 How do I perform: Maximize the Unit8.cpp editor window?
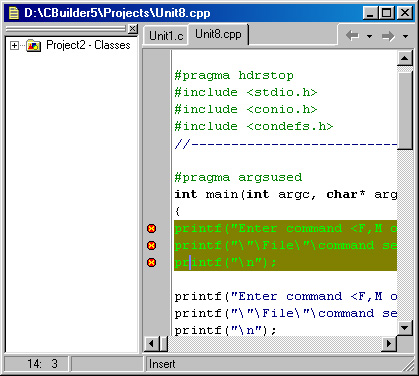[x=387, y=13]
